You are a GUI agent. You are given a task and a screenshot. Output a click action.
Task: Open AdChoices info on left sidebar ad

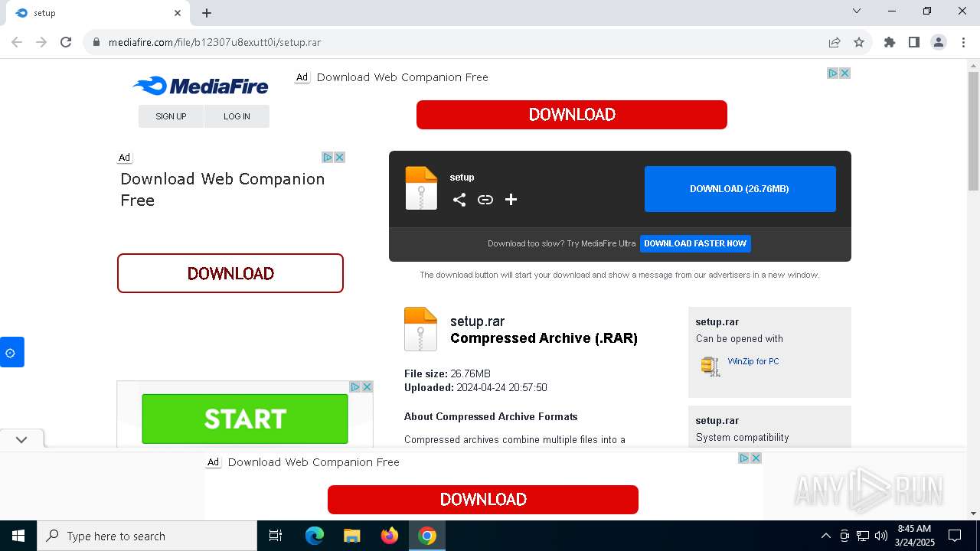click(328, 157)
